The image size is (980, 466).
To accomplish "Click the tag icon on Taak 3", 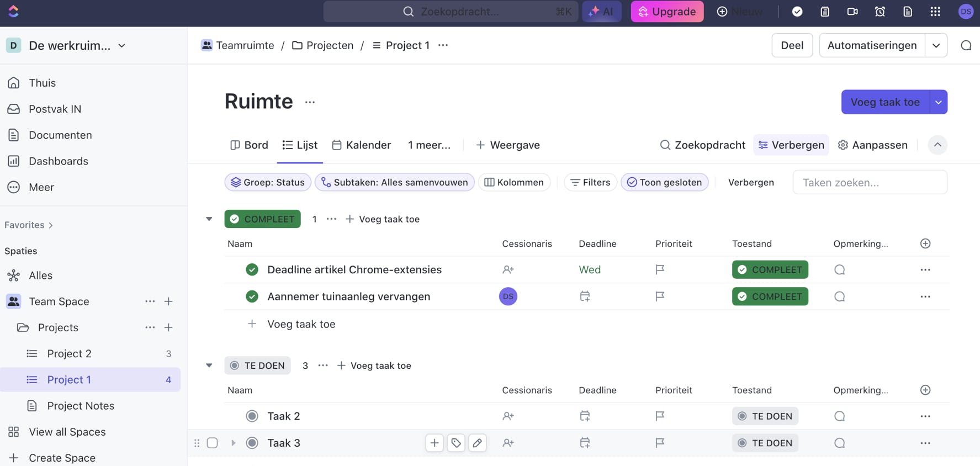I will 456,443.
